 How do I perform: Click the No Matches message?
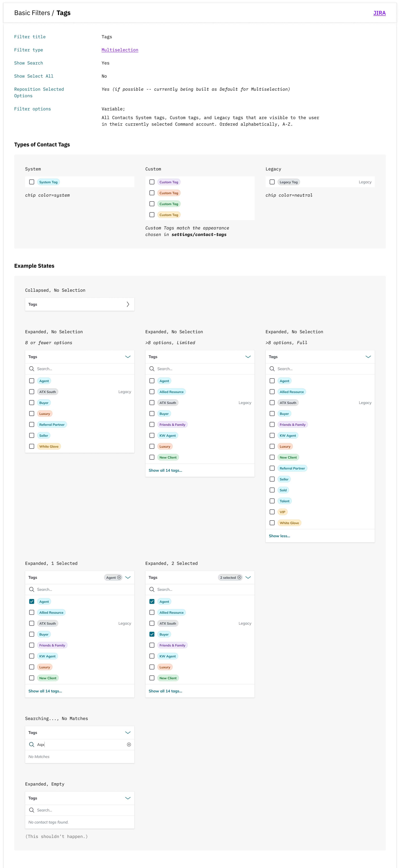(x=39, y=757)
